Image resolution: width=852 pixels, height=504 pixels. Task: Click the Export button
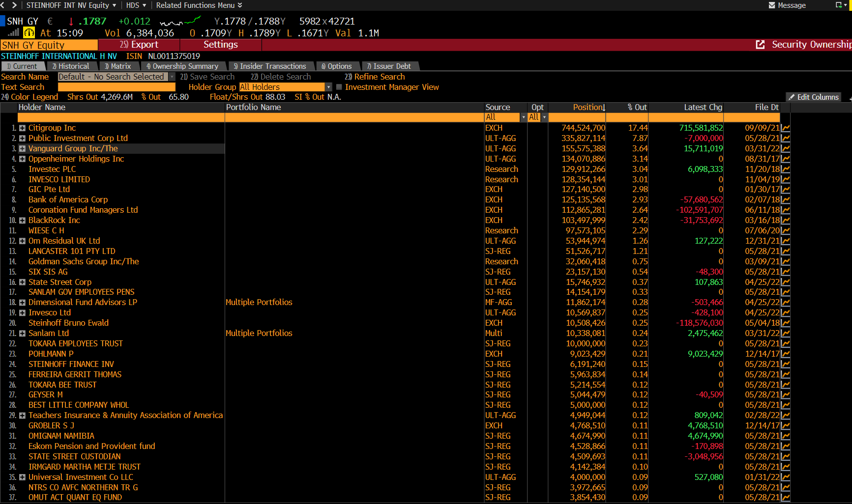click(139, 45)
